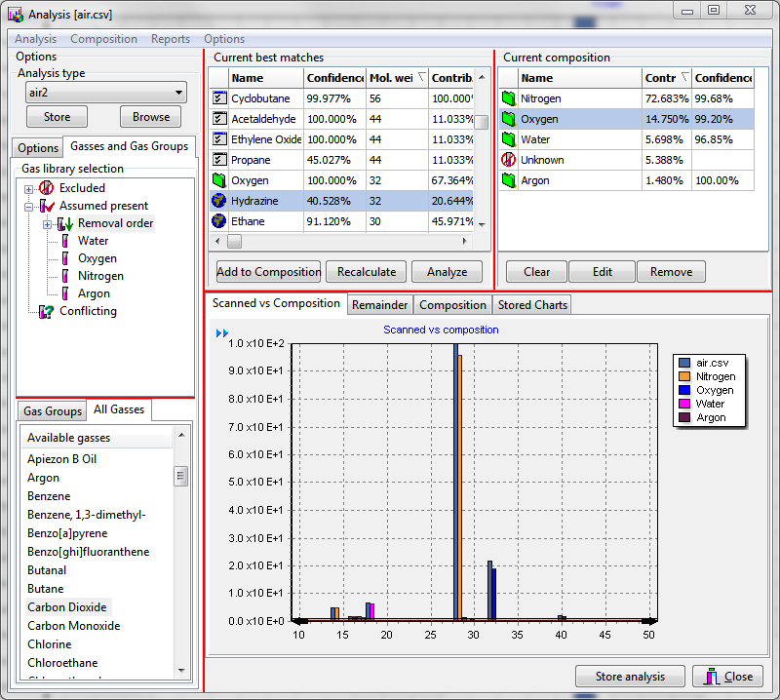Switch to the Remainder tab
This screenshot has height=700, width=780.
pyautogui.click(x=380, y=305)
